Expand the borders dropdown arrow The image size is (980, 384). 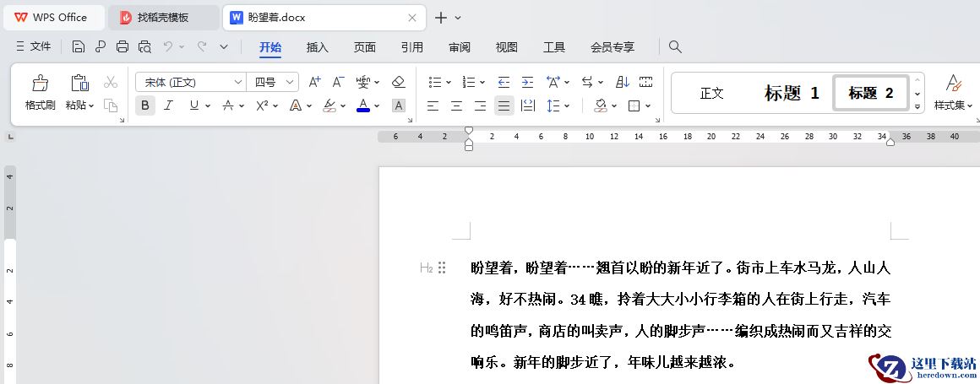pyautogui.click(x=648, y=106)
